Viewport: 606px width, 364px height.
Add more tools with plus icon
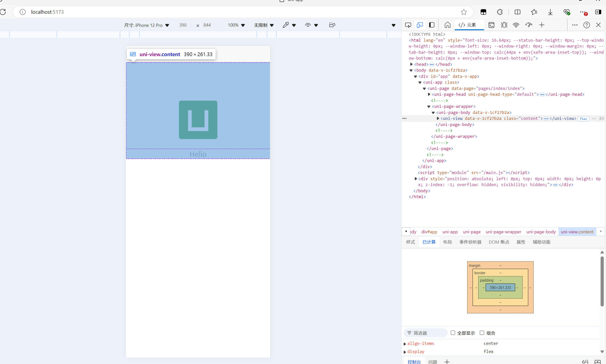[542, 25]
